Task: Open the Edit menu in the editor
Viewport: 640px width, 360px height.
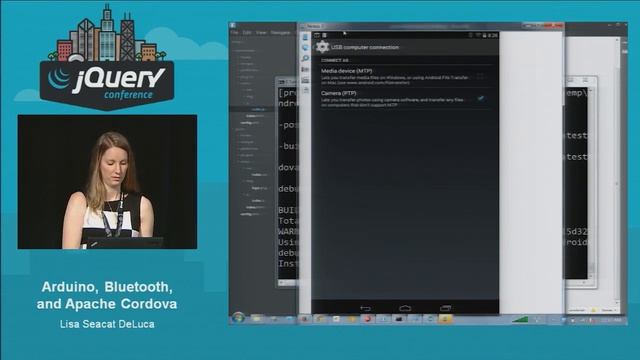Action: 247,33
